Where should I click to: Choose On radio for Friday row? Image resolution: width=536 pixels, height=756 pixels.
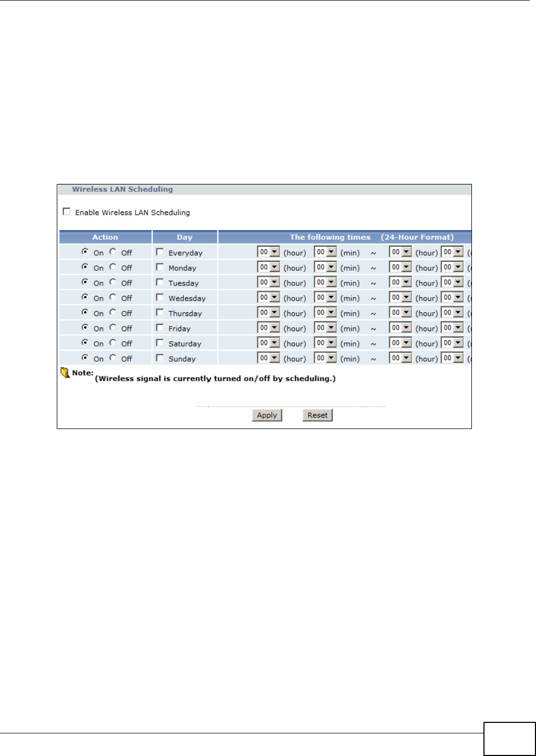pos(85,328)
